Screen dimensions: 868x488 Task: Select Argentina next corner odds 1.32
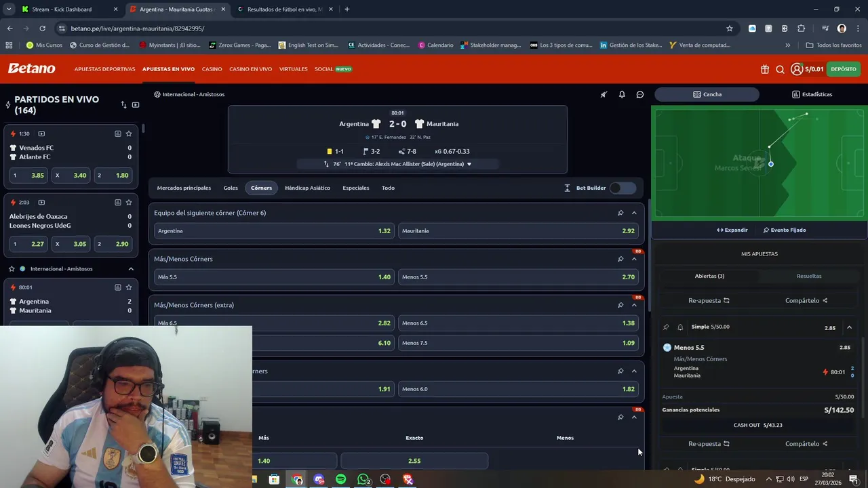pos(274,231)
